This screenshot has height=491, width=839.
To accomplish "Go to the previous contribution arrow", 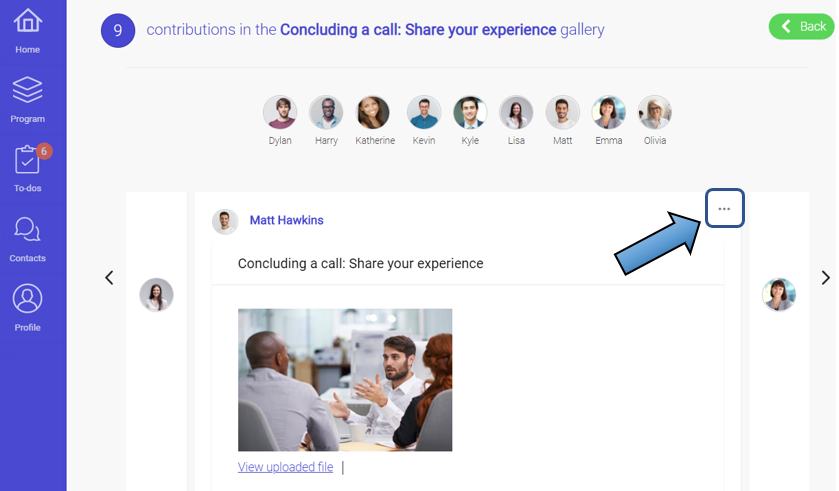I will pos(109,278).
